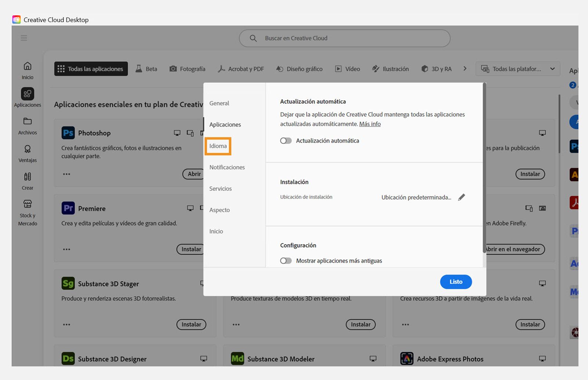Filter apps by Acrobat y PDF
The width and height of the screenshot is (588, 380).
pos(241,69)
